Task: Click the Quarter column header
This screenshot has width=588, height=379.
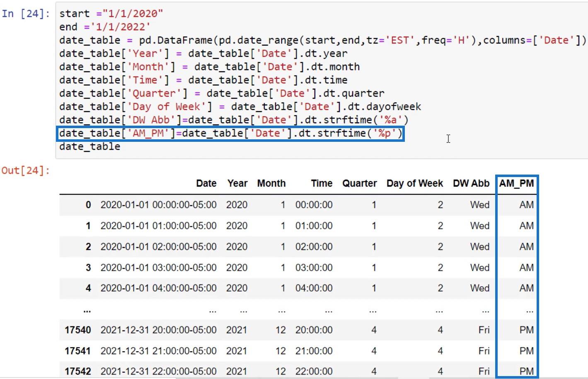Action: click(360, 183)
